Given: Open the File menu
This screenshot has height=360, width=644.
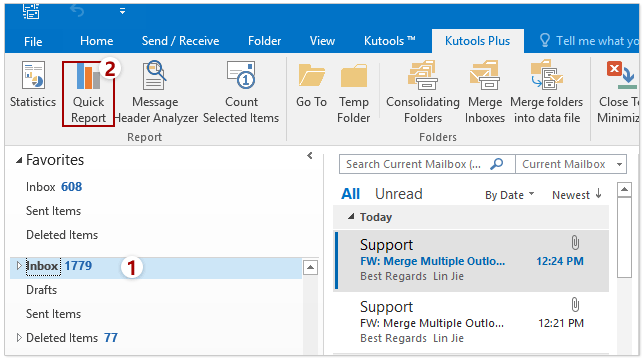Looking at the screenshot, I should 33,41.
